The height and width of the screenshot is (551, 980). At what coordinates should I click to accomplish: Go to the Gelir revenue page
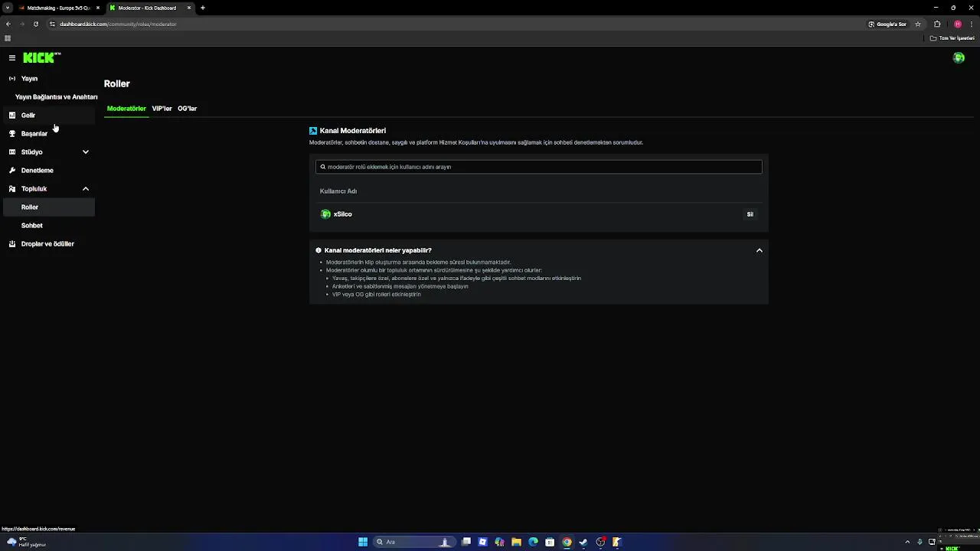[51, 115]
